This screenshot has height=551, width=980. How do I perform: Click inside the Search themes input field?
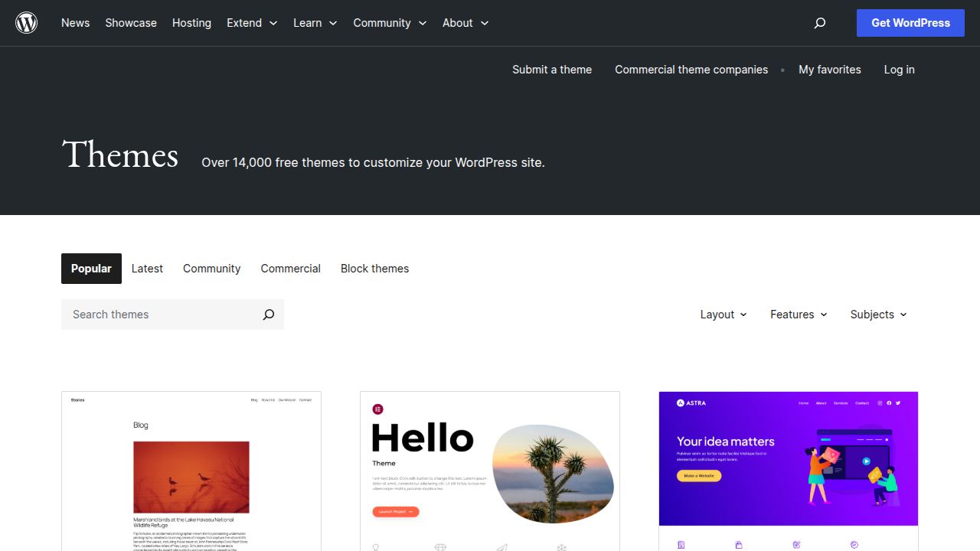coord(153,315)
